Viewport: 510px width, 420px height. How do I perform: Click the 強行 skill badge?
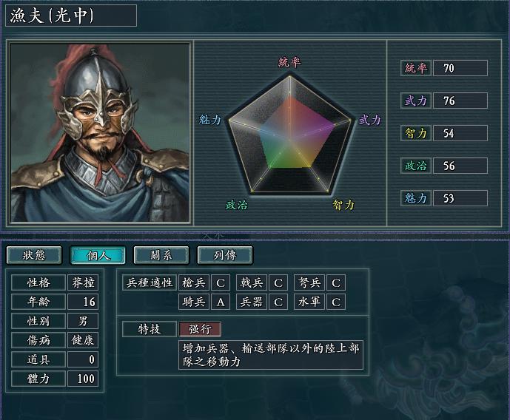(x=200, y=329)
